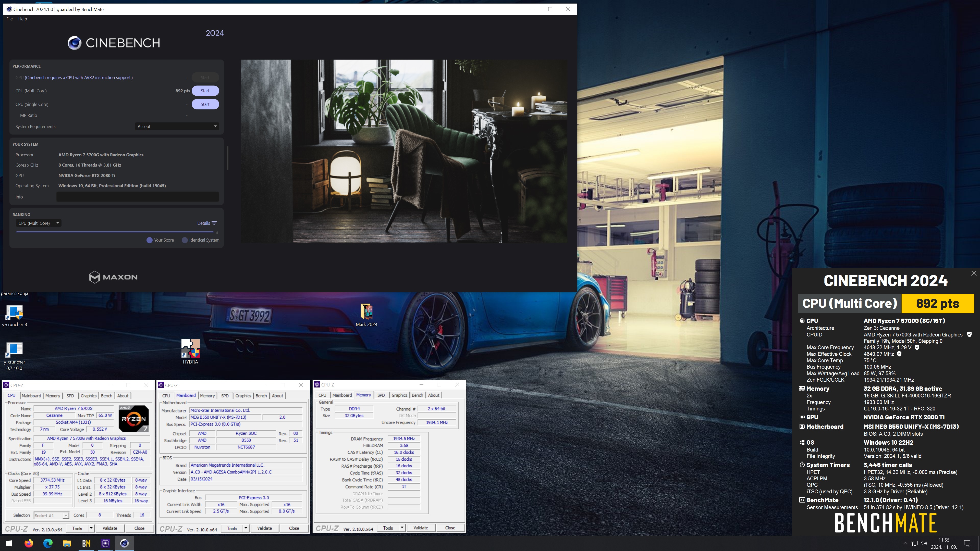Open the volume control in system tray
Image resolution: width=980 pixels, height=551 pixels.
tap(924, 543)
